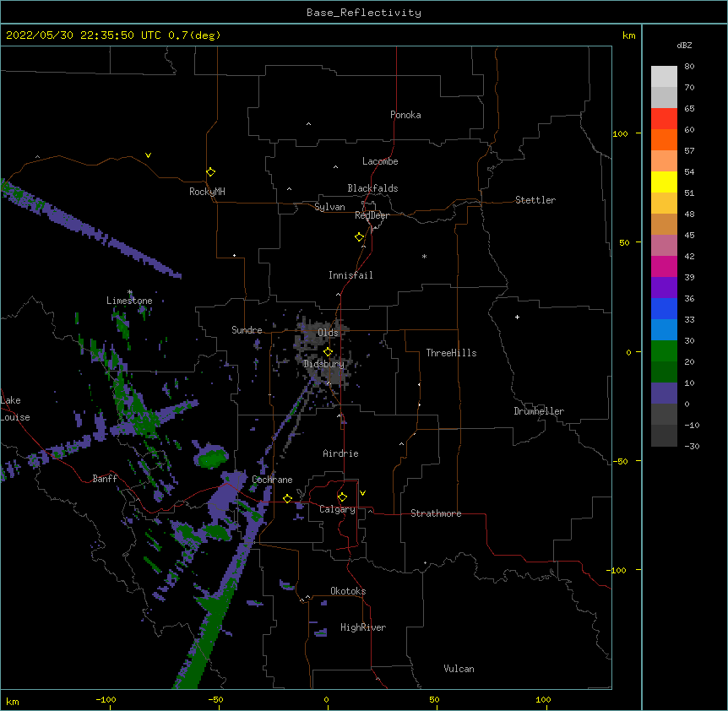Click the RockyMH label
This screenshot has height=711, width=728.
point(207,192)
